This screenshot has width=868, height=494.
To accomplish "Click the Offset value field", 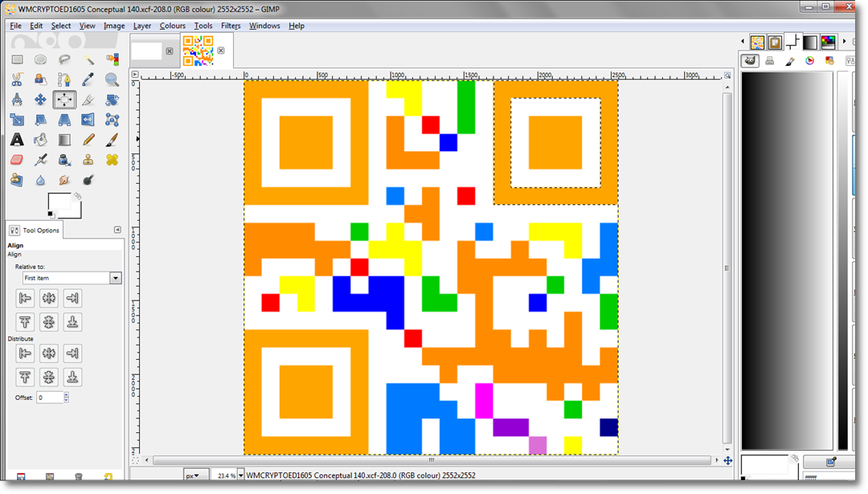I will click(49, 397).
